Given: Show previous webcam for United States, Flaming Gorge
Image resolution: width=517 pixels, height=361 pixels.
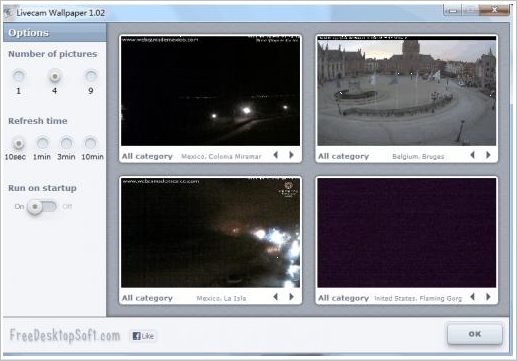Looking at the screenshot, I should pyautogui.click(x=472, y=297).
